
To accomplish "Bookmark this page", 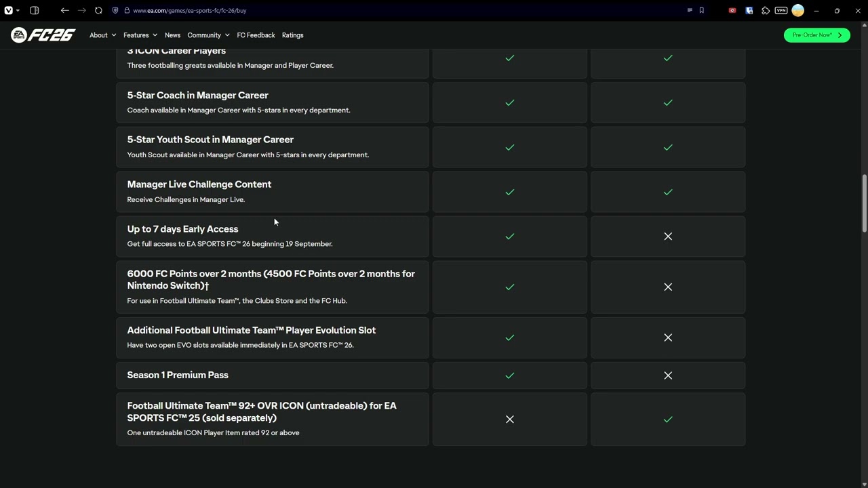I will (x=701, y=10).
